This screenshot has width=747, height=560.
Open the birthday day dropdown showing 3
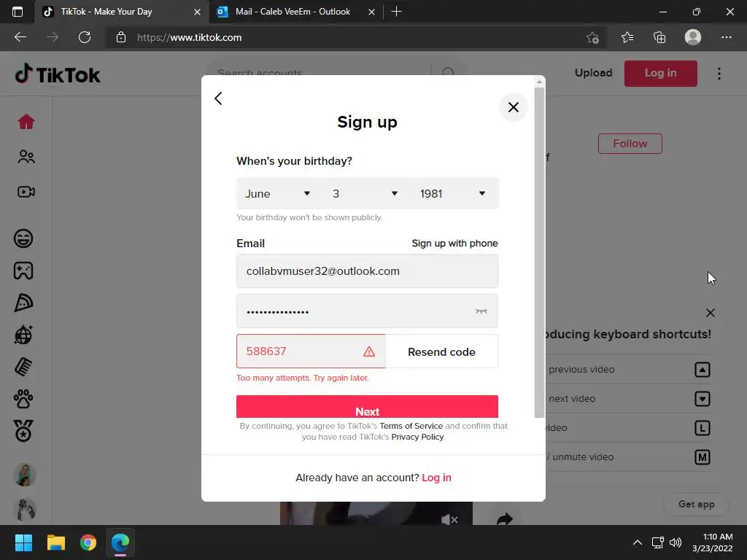[365, 193]
